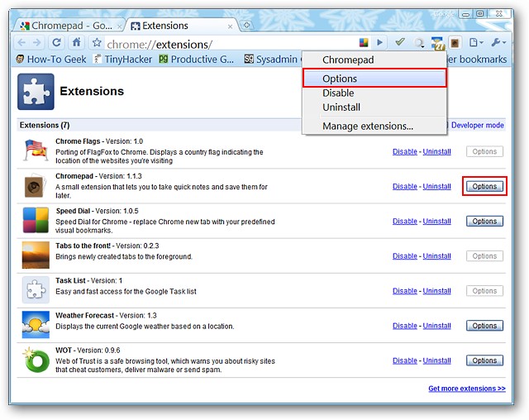The width and height of the screenshot is (529, 420).
Task: Click the Weather Forecast sun icon
Action: [x=36, y=325]
